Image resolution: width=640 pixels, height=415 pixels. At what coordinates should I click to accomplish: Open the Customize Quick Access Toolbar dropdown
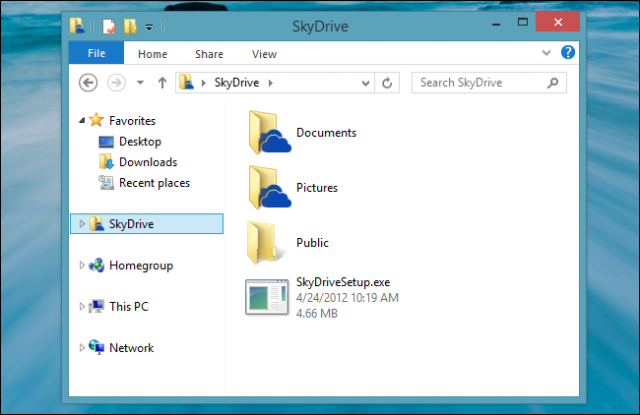(x=149, y=26)
